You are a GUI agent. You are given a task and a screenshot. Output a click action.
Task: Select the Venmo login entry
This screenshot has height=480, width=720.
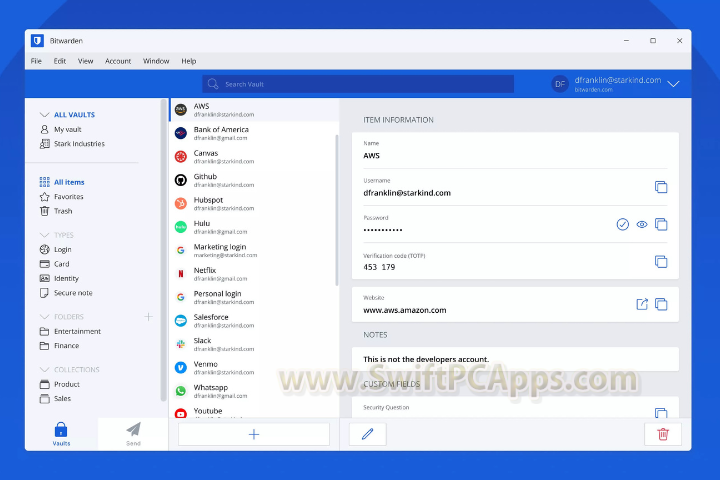[253, 367]
